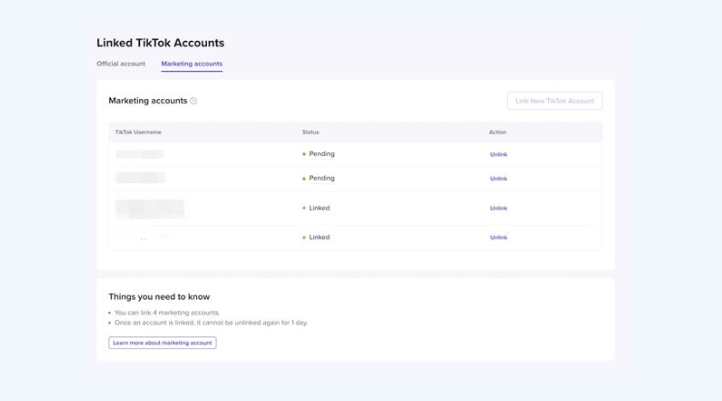Image resolution: width=722 pixels, height=401 pixels.
Task: Unlink the first Pending account
Action: (x=498, y=154)
